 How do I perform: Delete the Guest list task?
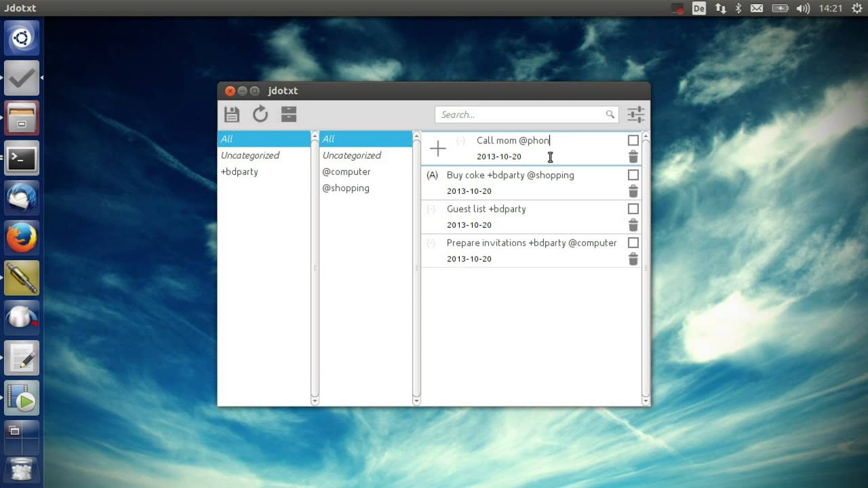click(633, 225)
